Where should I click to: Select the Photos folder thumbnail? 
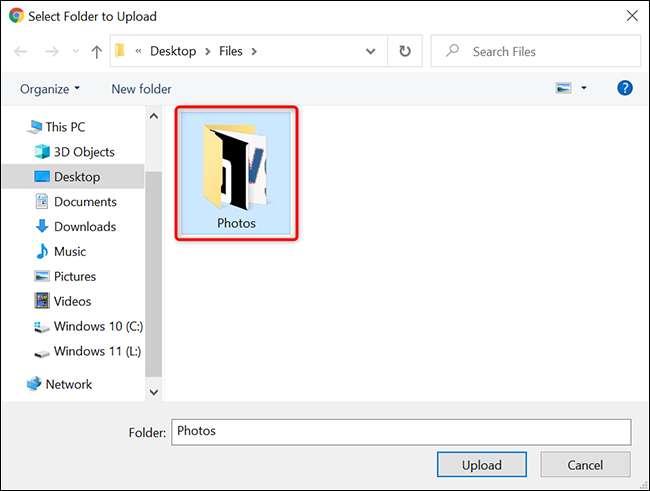236,173
